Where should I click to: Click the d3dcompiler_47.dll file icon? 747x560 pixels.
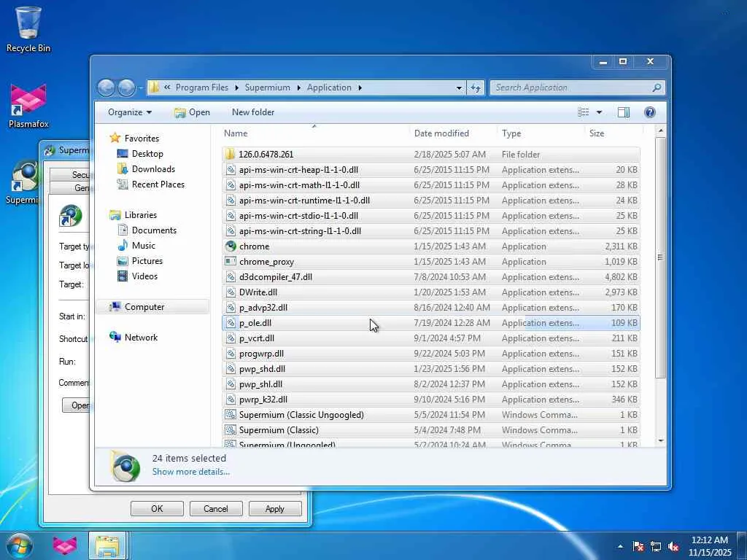coord(231,276)
